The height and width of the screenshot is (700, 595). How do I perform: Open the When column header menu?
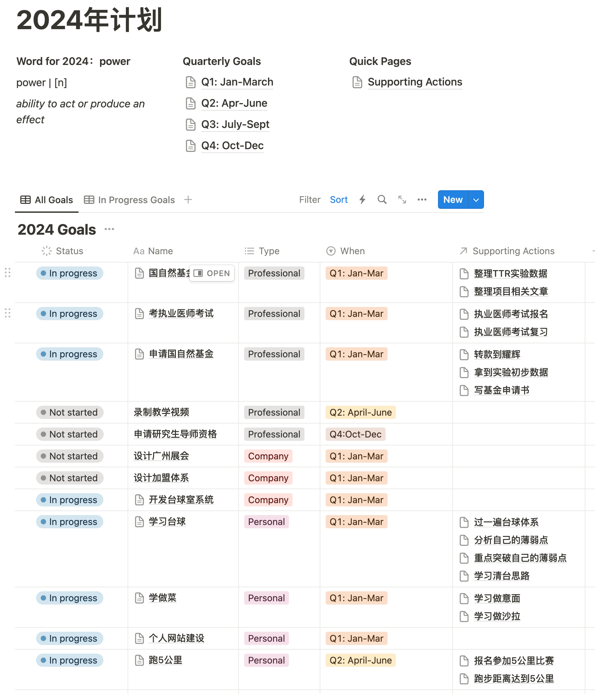(346, 251)
